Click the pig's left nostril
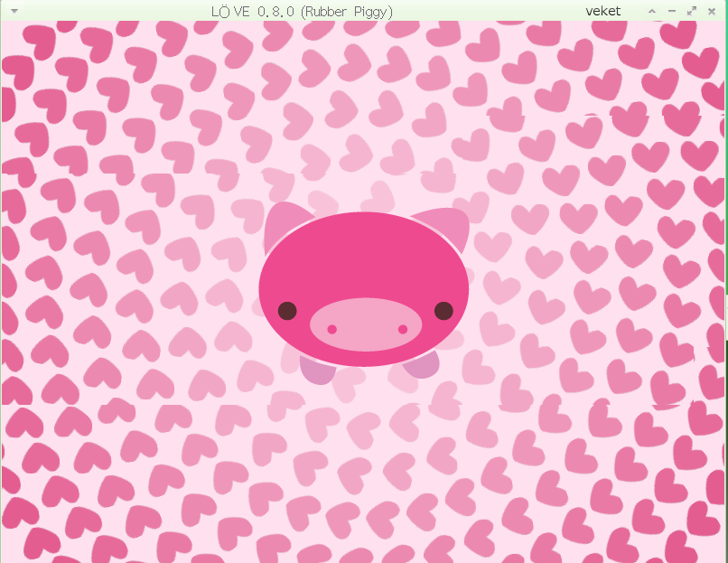The height and width of the screenshot is (563, 728). [332, 329]
